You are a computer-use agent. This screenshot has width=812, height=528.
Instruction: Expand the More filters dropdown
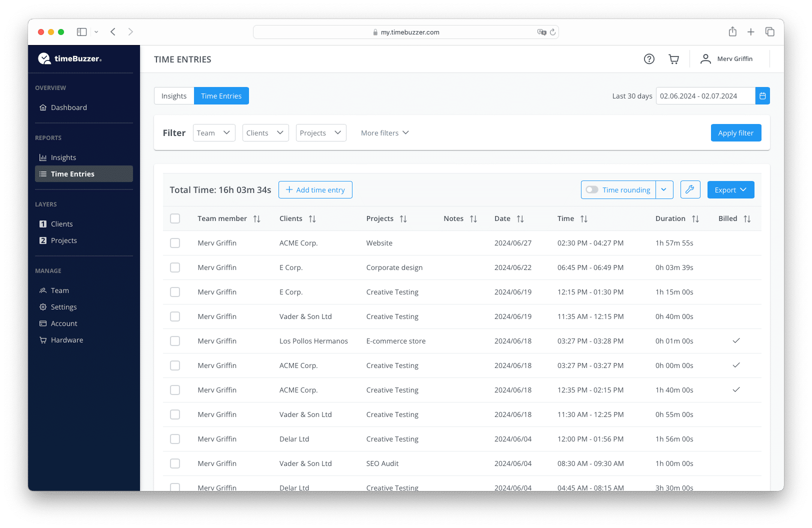coord(384,132)
